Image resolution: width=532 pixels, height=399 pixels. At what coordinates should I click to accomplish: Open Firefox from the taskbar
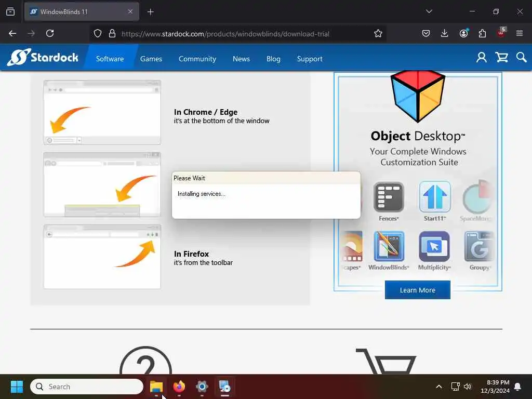click(179, 387)
